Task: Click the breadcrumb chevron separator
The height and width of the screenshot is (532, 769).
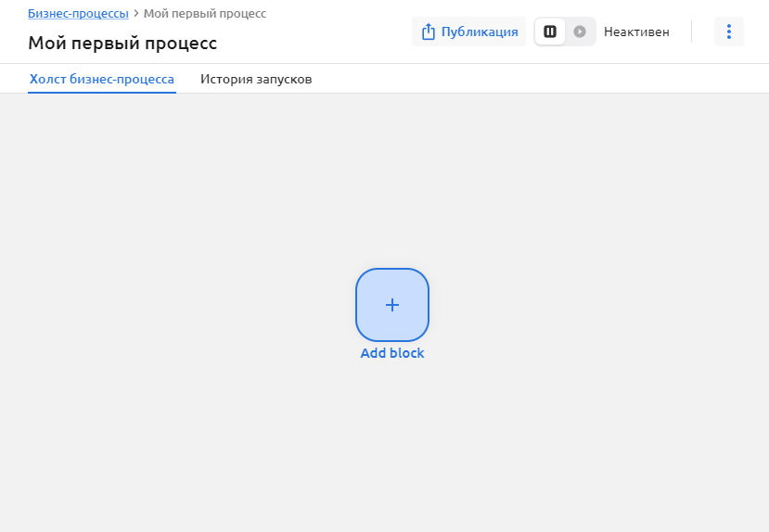Action: pos(136,14)
